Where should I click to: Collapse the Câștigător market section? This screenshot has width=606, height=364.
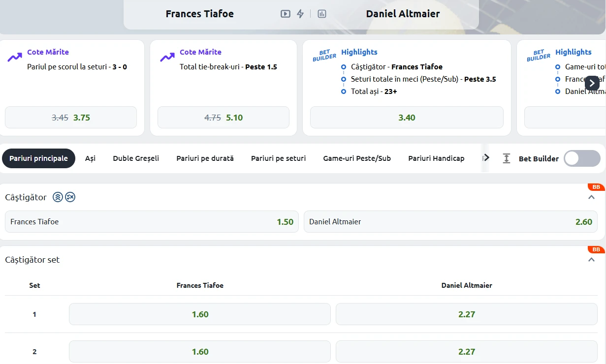click(592, 197)
